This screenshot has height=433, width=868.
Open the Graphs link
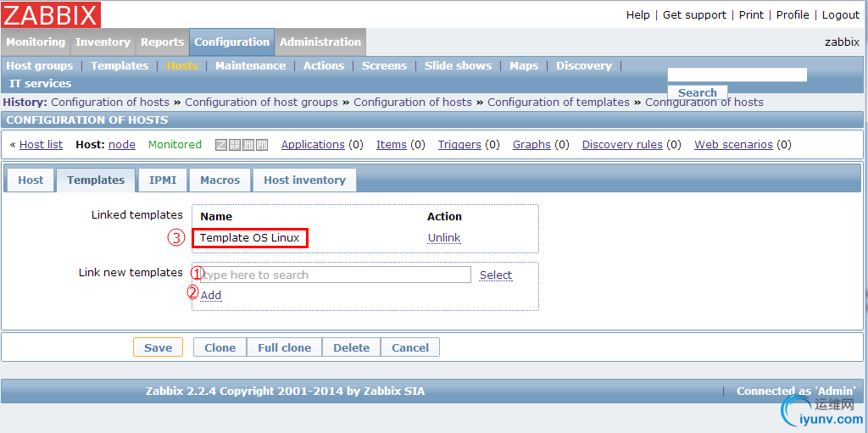pos(531,145)
